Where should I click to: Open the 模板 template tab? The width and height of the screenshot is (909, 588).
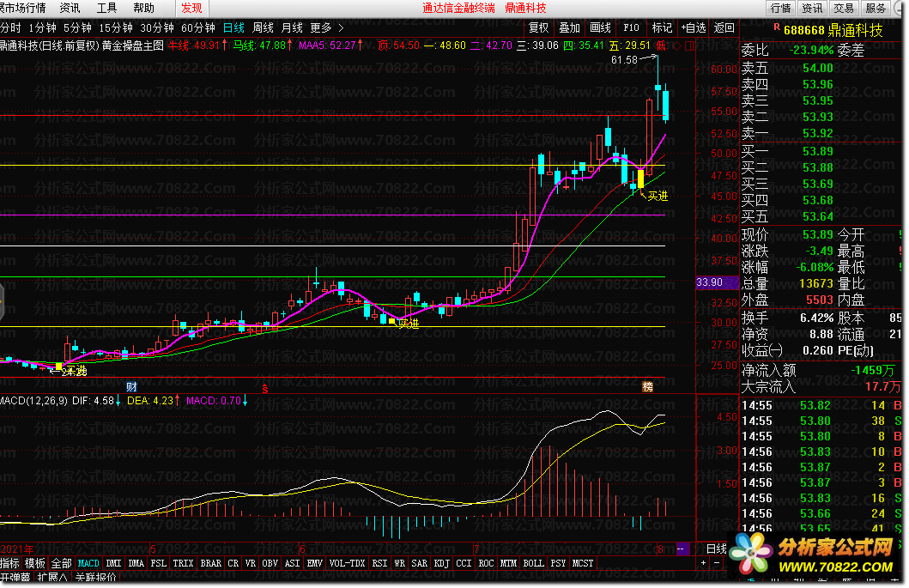[35, 563]
